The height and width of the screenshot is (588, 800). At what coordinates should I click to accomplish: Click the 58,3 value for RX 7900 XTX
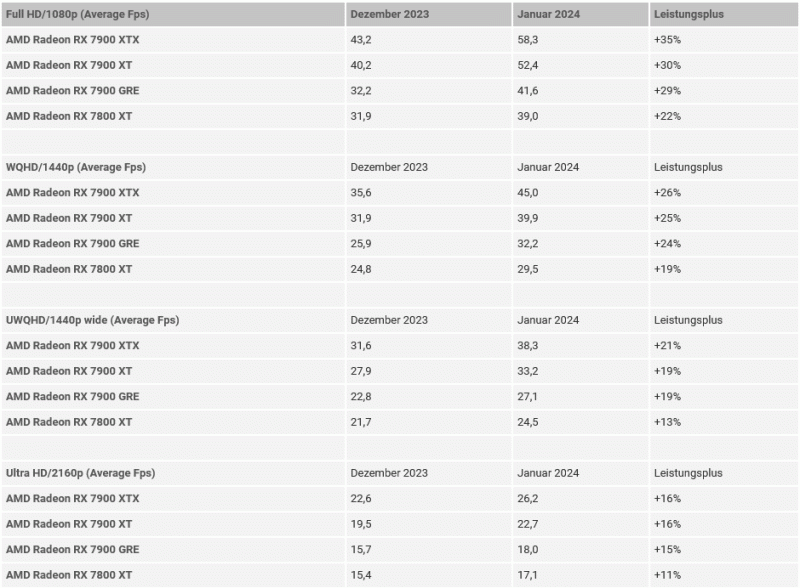[x=530, y=40]
